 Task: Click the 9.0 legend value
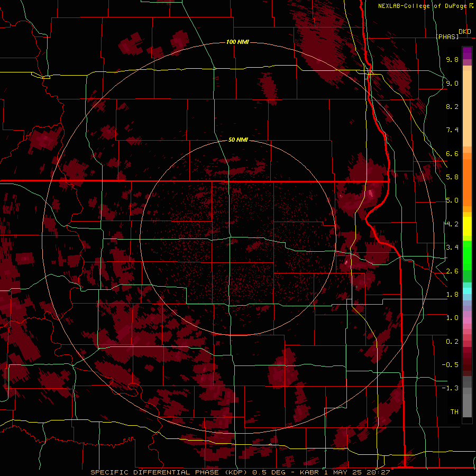452,83
